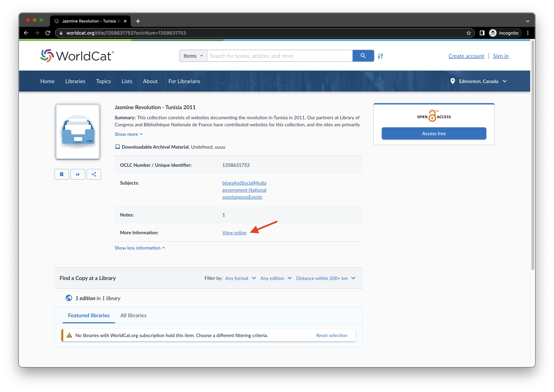Open a new browser tab
The height and width of the screenshot is (392, 554).
138,21
